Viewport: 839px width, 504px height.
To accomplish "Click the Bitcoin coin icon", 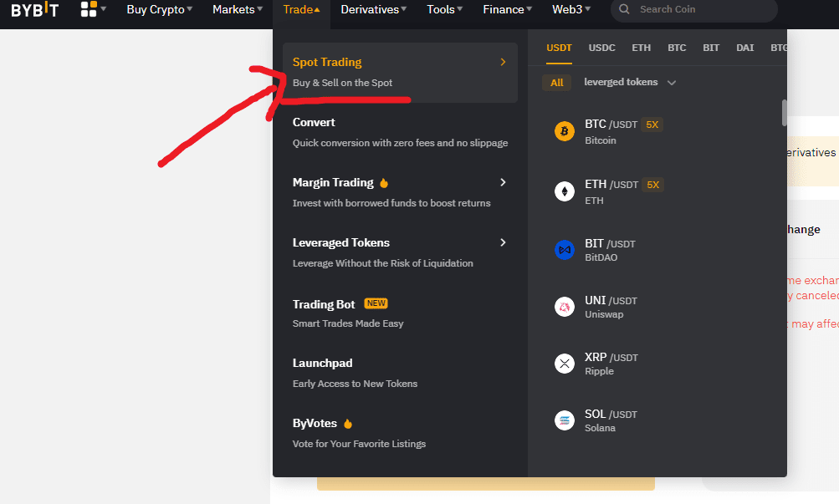I will [564, 131].
